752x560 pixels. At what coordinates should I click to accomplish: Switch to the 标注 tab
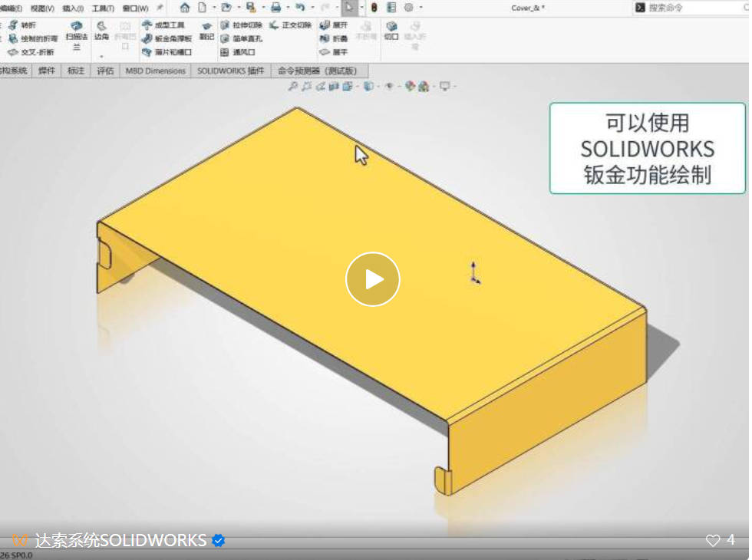coord(76,71)
